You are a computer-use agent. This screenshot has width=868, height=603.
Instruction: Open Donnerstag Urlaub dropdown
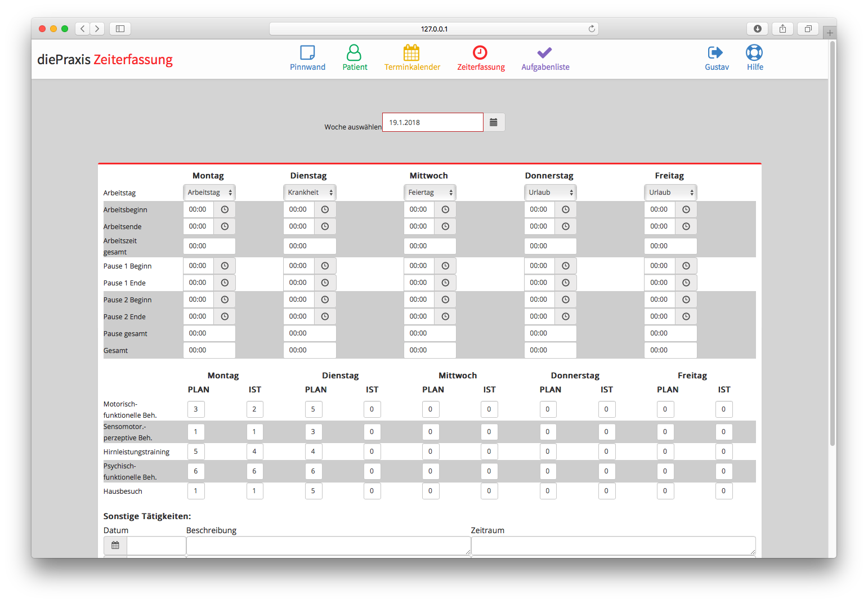pos(551,193)
